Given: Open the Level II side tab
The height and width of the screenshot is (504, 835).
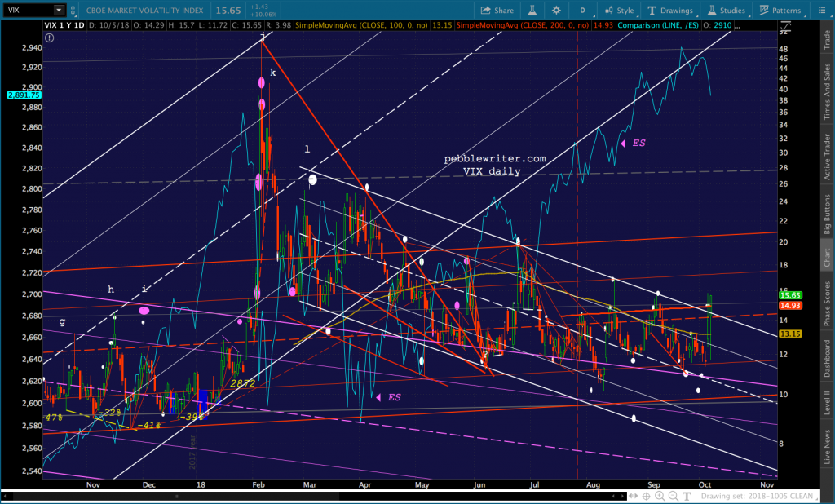Looking at the screenshot, I should (x=827, y=402).
